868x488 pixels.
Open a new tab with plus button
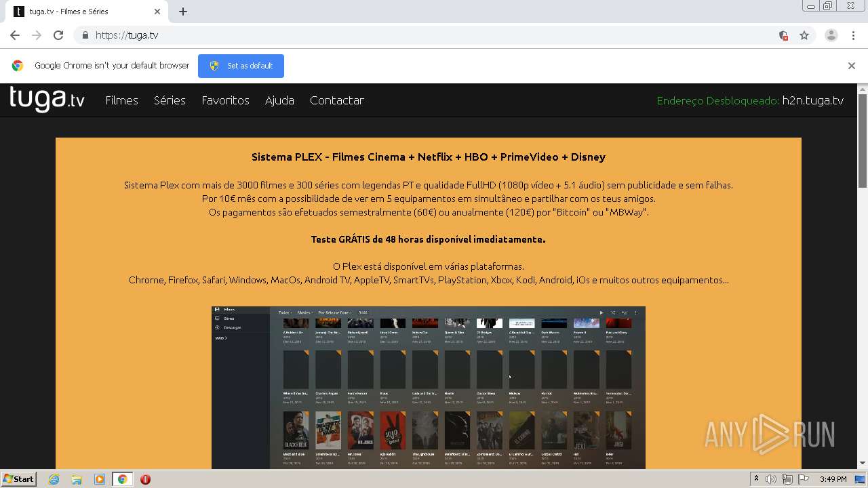click(183, 12)
